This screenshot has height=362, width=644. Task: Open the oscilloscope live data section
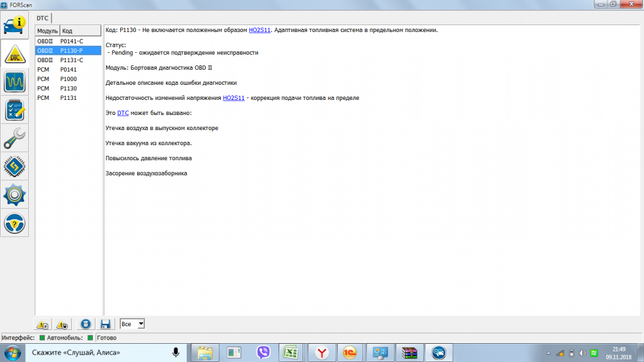coord(15,82)
